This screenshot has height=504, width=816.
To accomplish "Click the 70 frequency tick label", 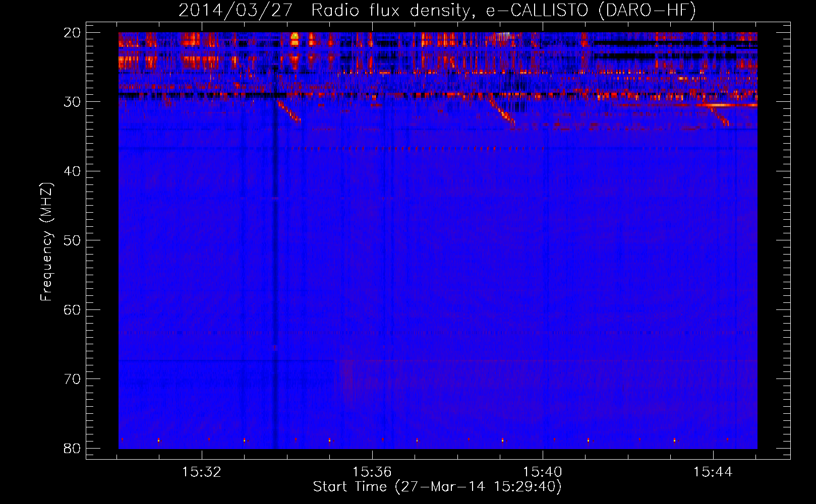I will 73,379.
